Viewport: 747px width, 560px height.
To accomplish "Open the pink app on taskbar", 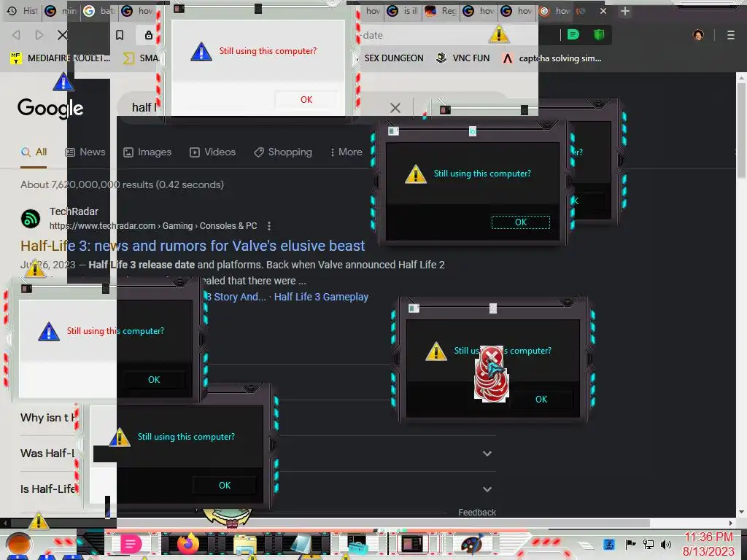I will [x=131, y=544].
